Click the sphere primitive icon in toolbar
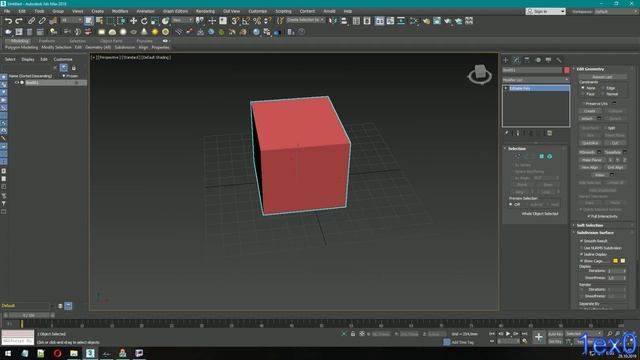640x360 pixels. 123,32
